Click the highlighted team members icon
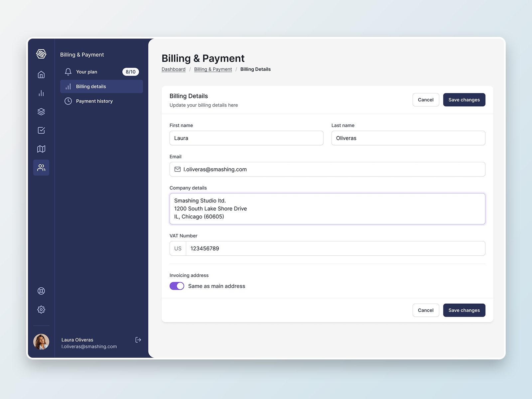The width and height of the screenshot is (532, 399). click(41, 168)
